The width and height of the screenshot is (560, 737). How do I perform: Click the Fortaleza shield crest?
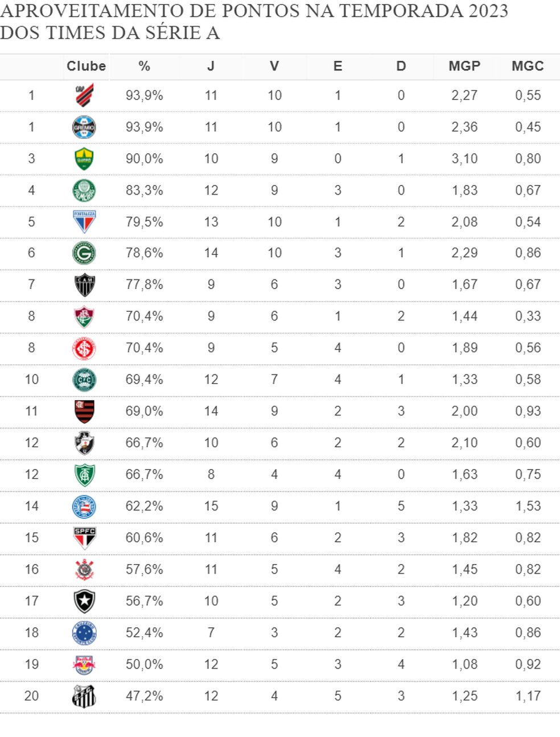tap(84, 222)
